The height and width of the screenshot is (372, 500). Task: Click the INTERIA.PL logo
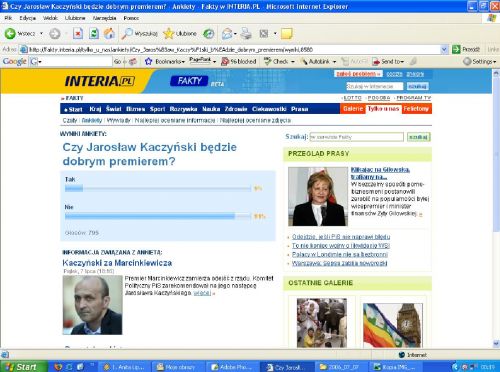point(99,81)
